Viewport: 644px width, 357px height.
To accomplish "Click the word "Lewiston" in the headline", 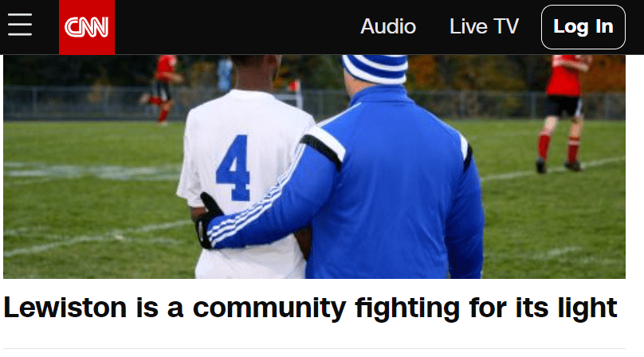I will [65, 308].
